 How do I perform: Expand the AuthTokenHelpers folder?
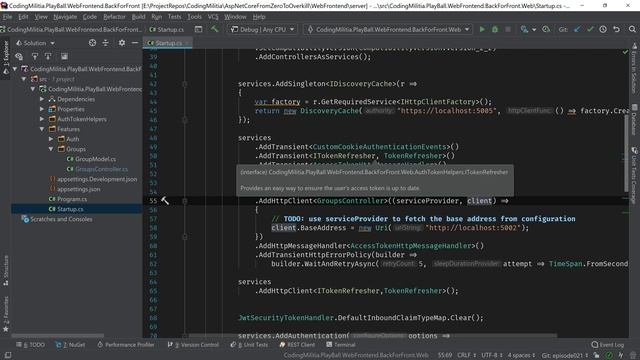[x=42, y=119]
